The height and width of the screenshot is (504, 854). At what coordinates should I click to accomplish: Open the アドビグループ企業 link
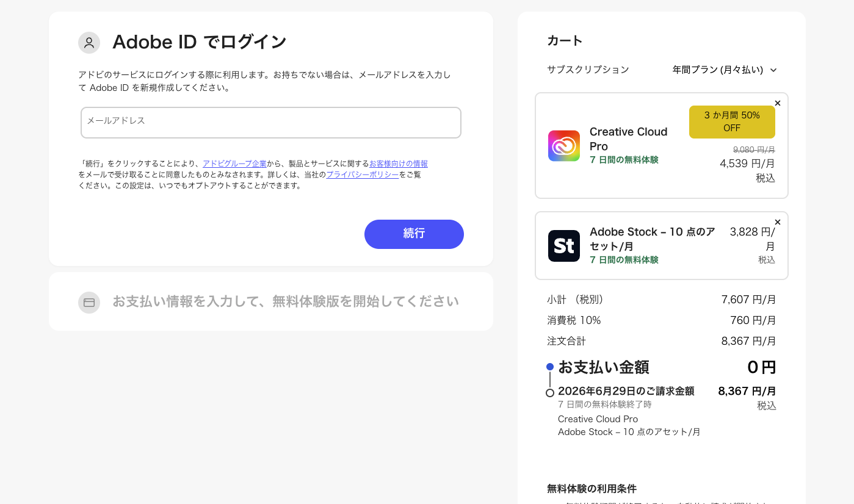coord(235,164)
